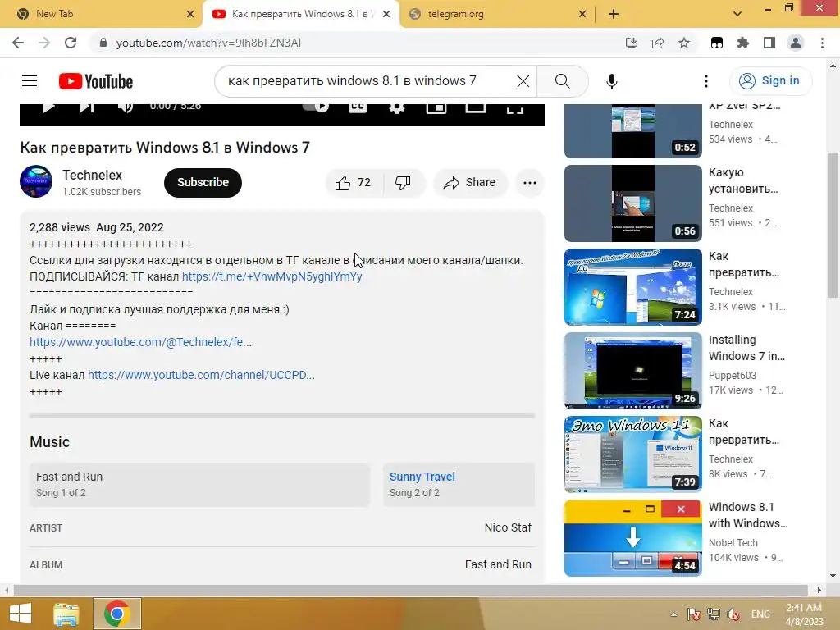The height and width of the screenshot is (630, 840).
Task: Search with your voice microphone
Action: 612,81
